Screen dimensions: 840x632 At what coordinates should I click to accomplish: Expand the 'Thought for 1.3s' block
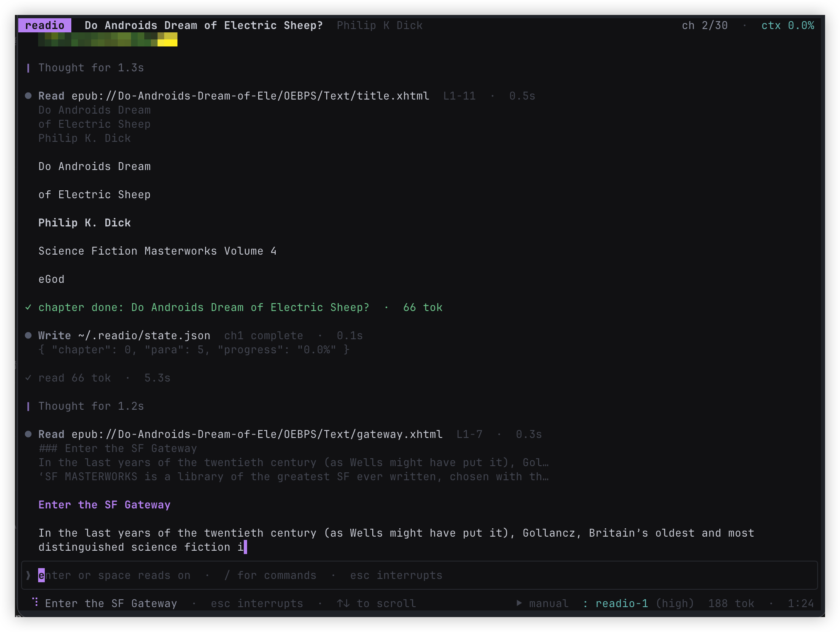(x=91, y=68)
